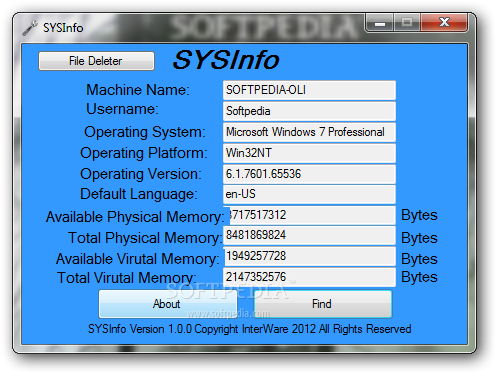Image resolution: width=497 pixels, height=374 pixels.
Task: Click the Username field showing Softpedia
Action: 309,111
